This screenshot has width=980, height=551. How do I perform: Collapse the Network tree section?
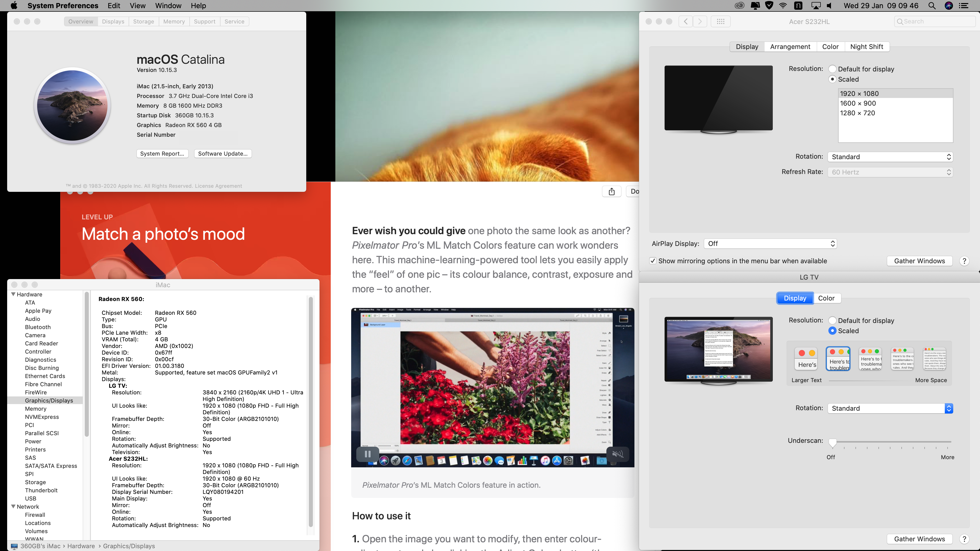(13, 507)
